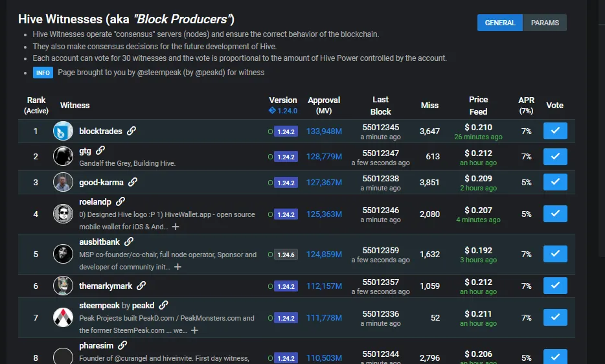The width and height of the screenshot is (605, 364).
Task: Click last block number 55012359
Action: click(x=381, y=251)
